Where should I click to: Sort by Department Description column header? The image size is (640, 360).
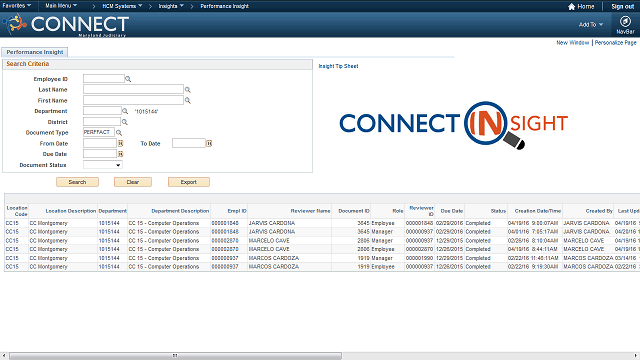pyautogui.click(x=180, y=211)
